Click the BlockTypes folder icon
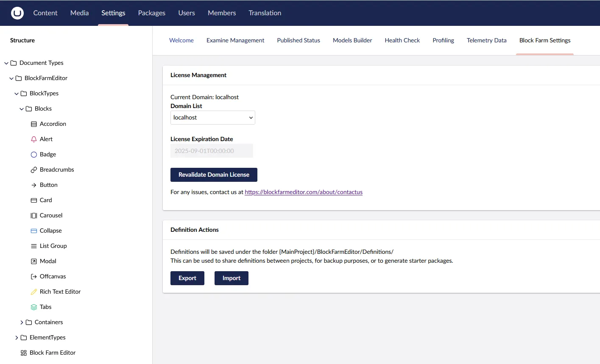 pyautogui.click(x=24, y=94)
